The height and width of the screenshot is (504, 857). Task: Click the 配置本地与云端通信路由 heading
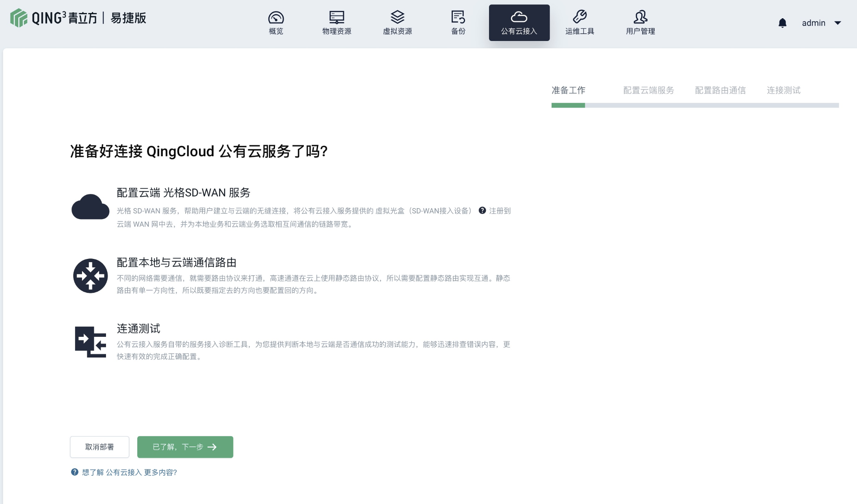tap(177, 263)
